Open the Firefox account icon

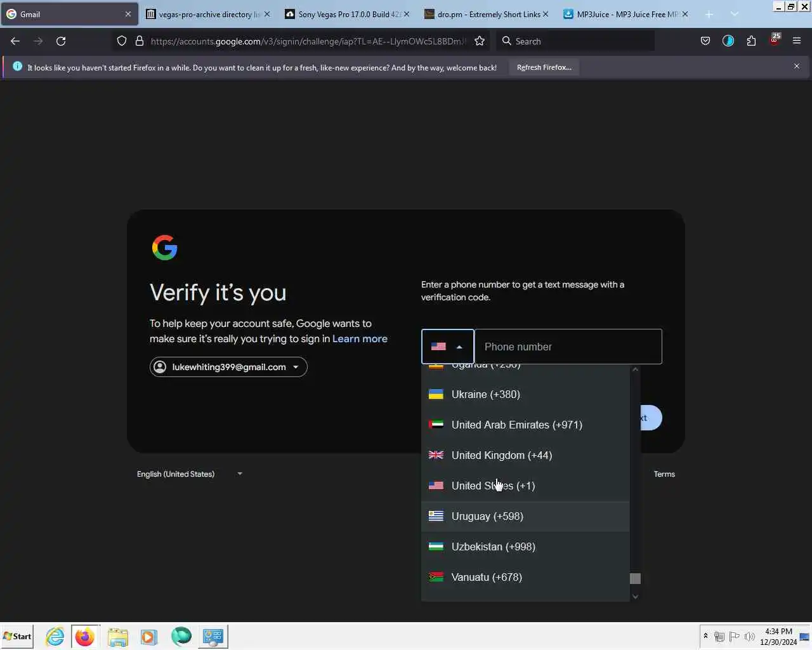point(728,41)
